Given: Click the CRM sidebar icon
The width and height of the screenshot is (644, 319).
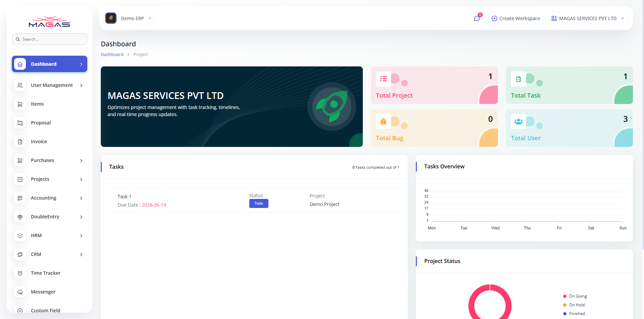Looking at the screenshot, I should point(20,255).
